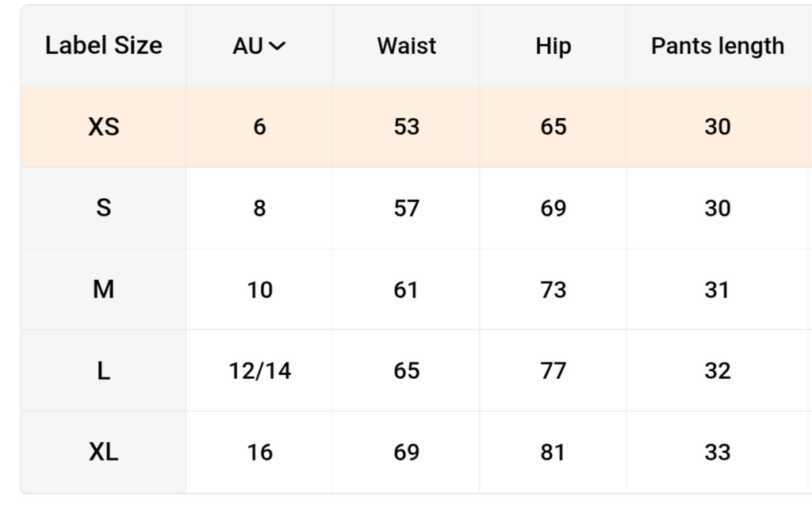Select the M label size cell
Screen dimensions: 812x516
[x=104, y=289]
